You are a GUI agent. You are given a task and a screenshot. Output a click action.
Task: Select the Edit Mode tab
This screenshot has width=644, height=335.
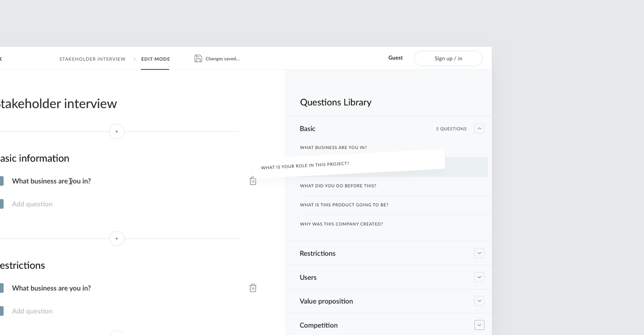tap(155, 59)
